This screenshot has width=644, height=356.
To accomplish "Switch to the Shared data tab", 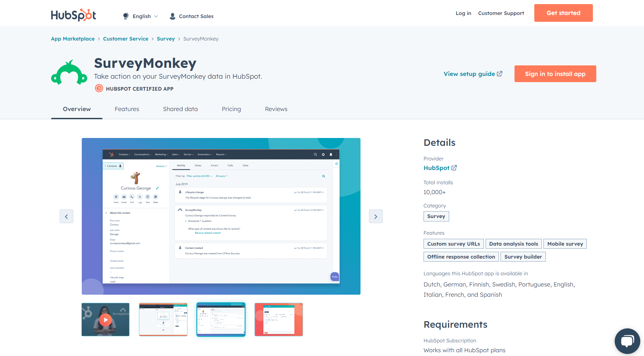I will coord(180,109).
